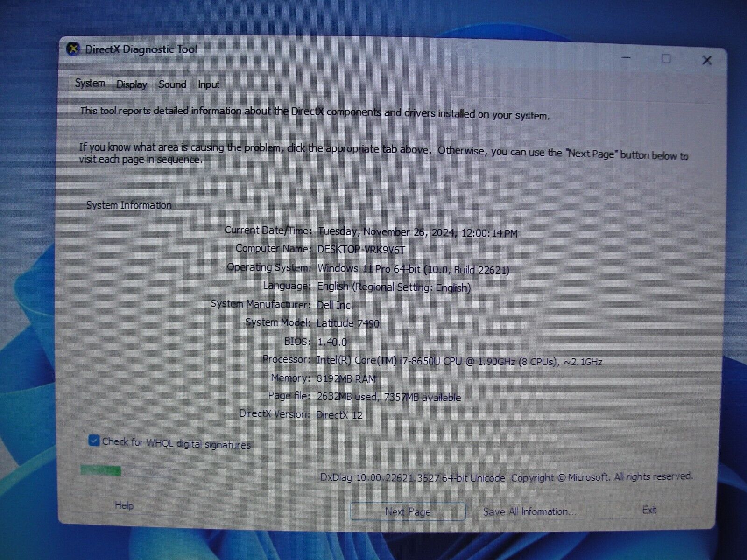Viewport: 747px width, 560px height.
Task: Click the Dell Inc. manufacturer value
Action: pos(335,305)
